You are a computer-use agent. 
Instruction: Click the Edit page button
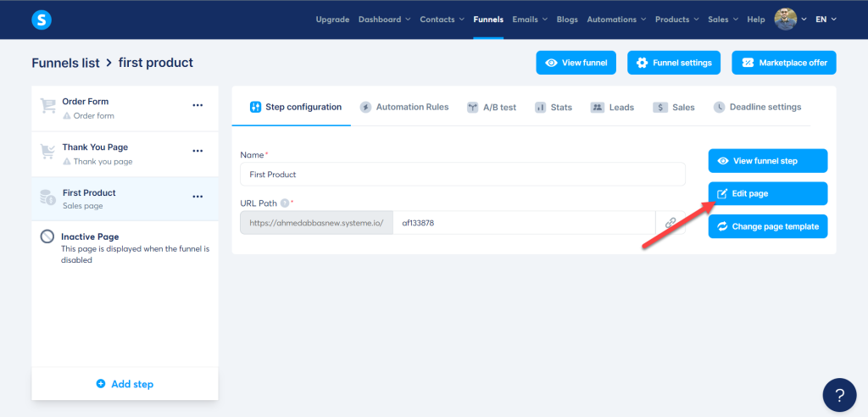point(767,193)
